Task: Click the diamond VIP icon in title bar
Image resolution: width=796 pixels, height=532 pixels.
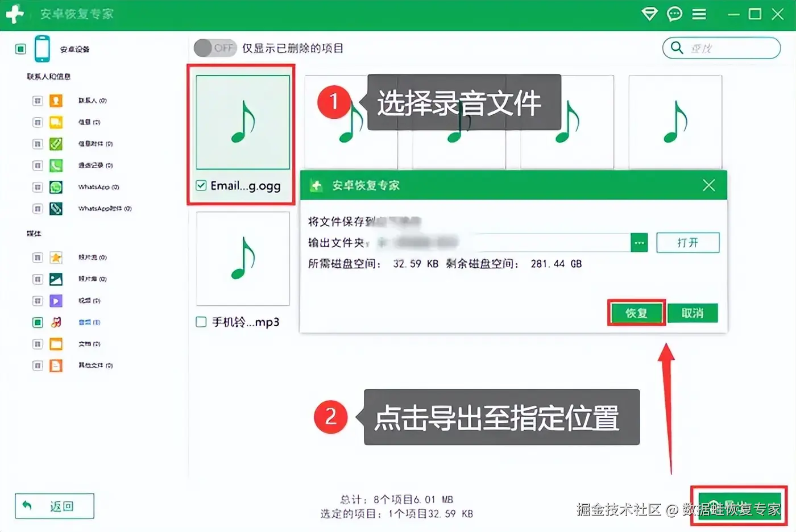Action: 649,14
